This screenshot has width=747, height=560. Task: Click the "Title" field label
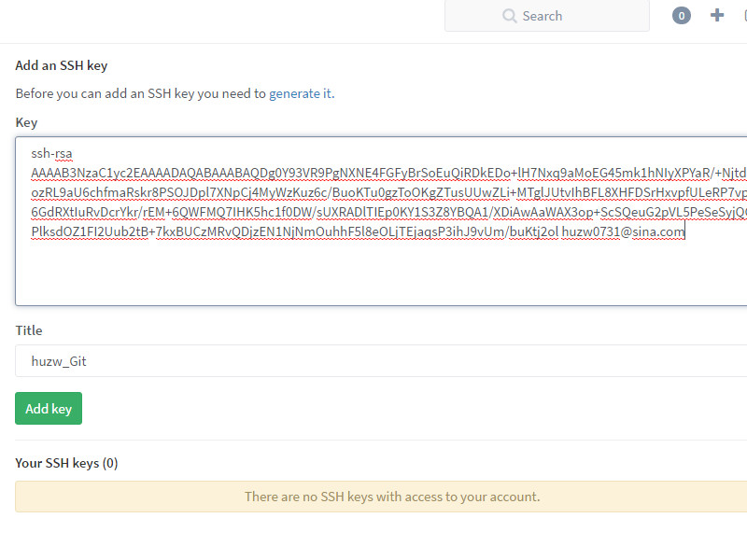[29, 330]
